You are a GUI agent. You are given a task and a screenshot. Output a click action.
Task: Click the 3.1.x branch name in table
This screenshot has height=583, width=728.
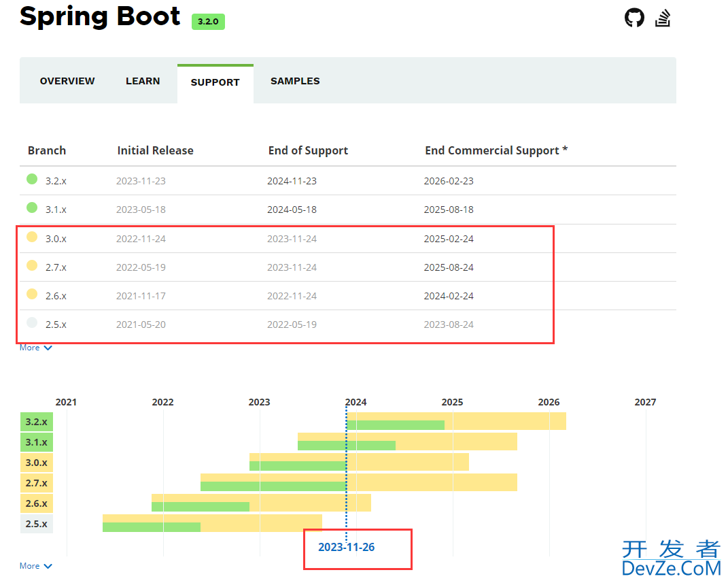56,210
